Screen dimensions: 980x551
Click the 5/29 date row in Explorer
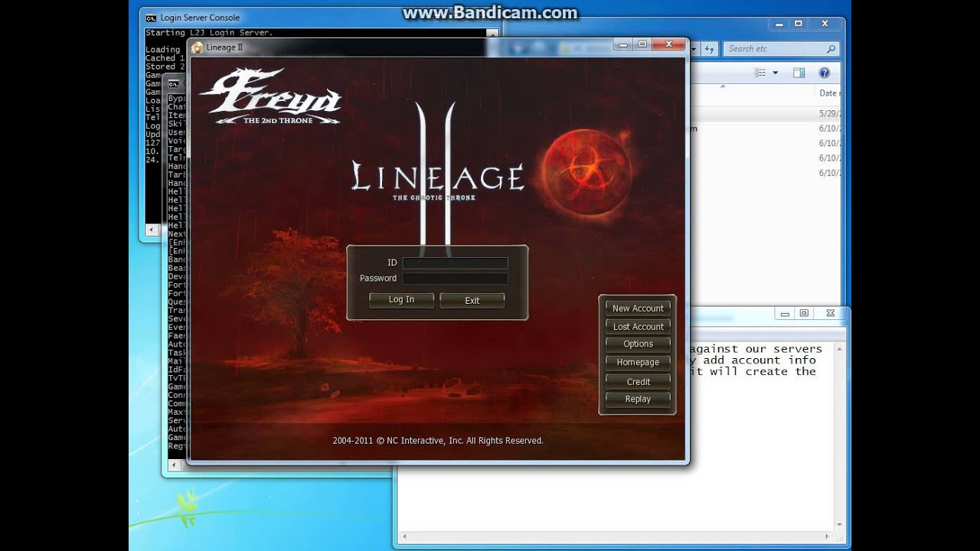pos(830,112)
